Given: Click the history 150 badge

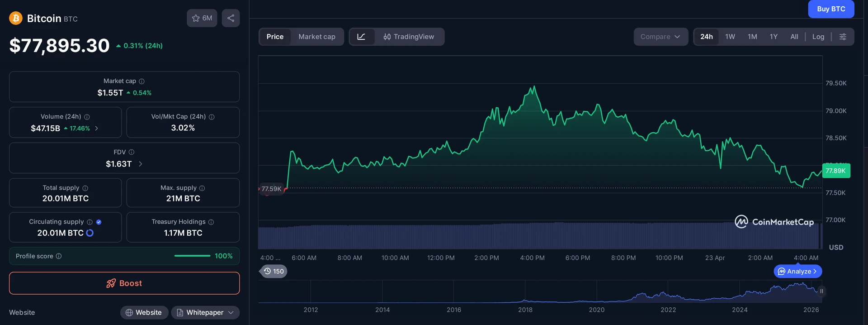Looking at the screenshot, I should coord(274,271).
